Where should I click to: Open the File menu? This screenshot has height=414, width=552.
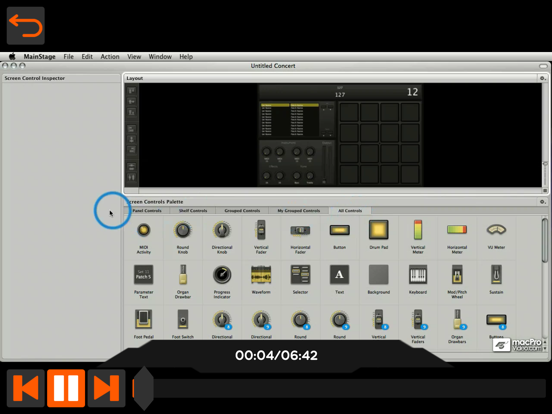[69, 56]
